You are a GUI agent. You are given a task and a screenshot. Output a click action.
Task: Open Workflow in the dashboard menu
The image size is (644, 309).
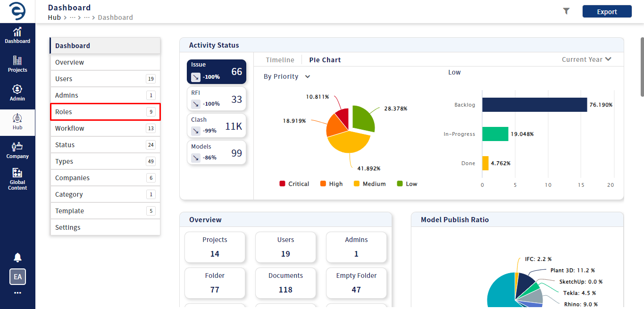pyautogui.click(x=105, y=128)
